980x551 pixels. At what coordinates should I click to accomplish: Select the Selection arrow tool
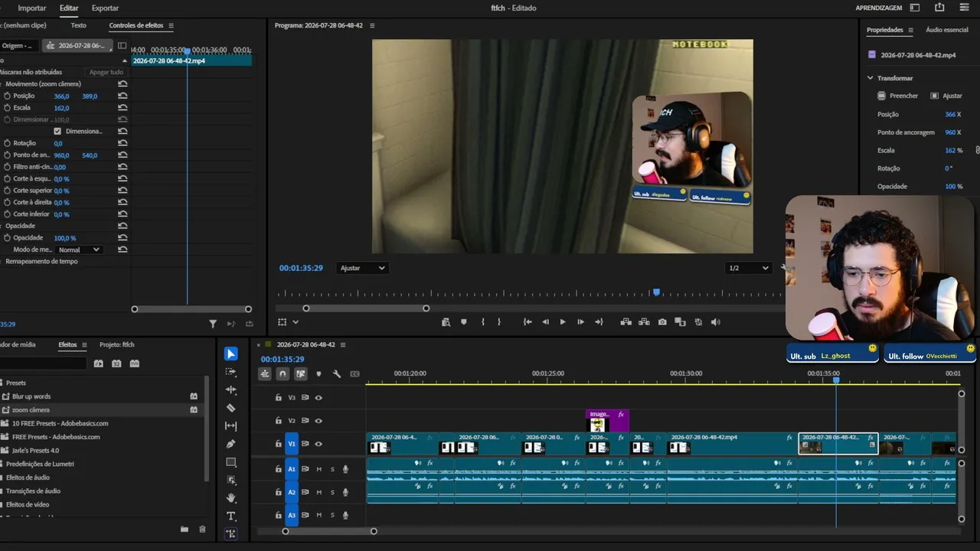(x=230, y=354)
